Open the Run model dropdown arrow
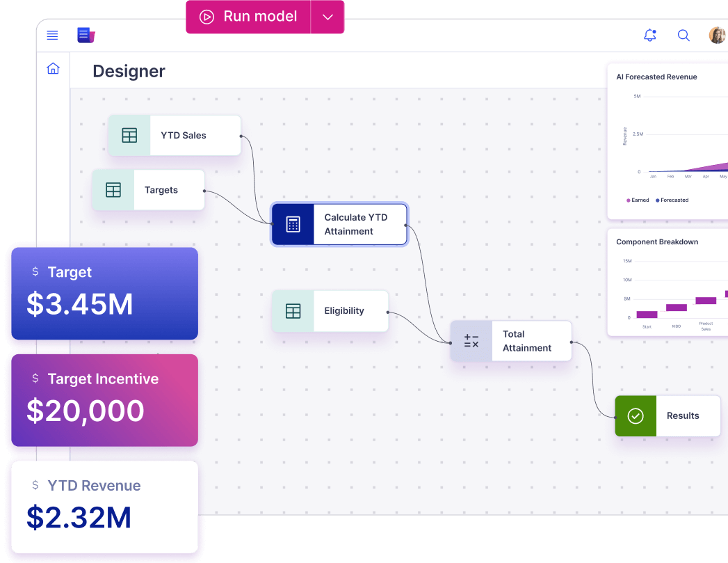Image resolution: width=728 pixels, height=563 pixels. (327, 17)
